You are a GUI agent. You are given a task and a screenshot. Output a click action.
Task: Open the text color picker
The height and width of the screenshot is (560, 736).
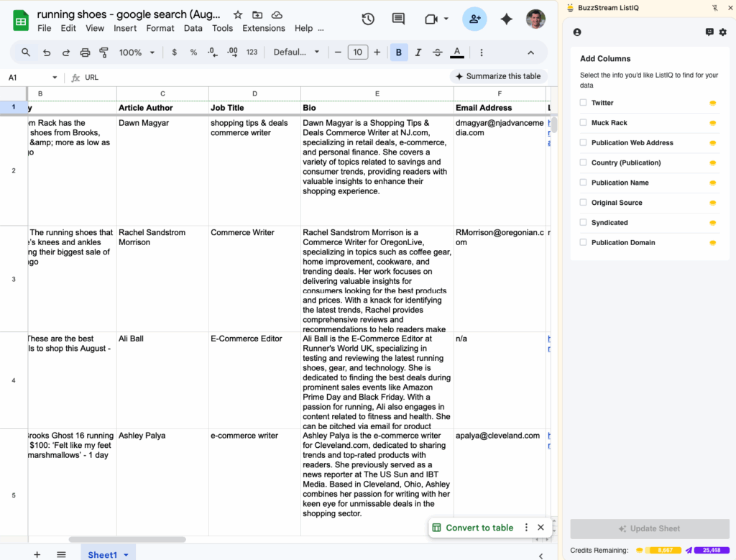(458, 52)
